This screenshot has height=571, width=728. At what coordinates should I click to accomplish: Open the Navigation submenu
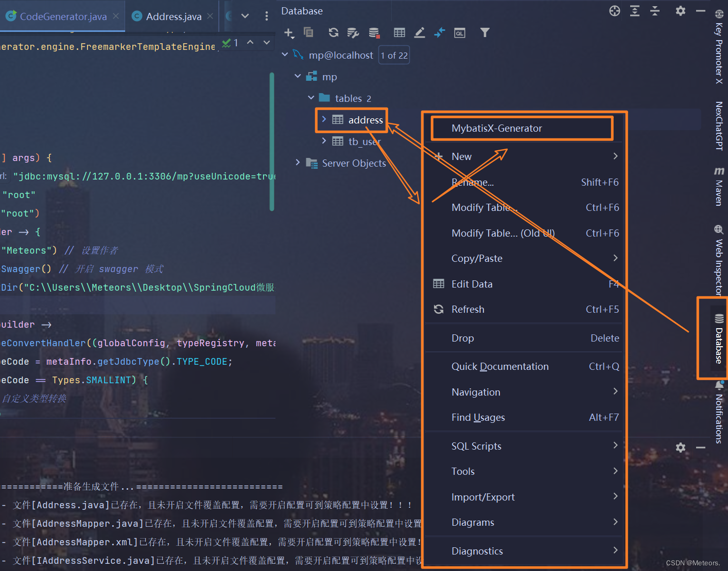(523, 392)
